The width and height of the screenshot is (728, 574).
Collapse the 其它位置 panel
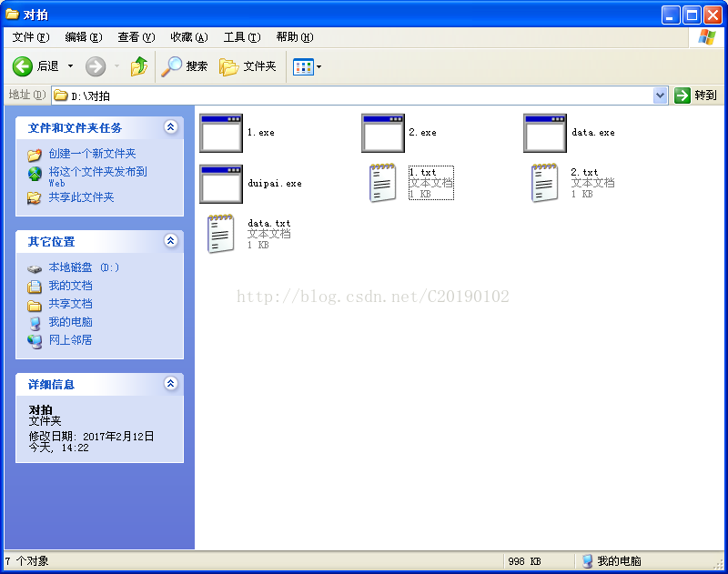171,241
